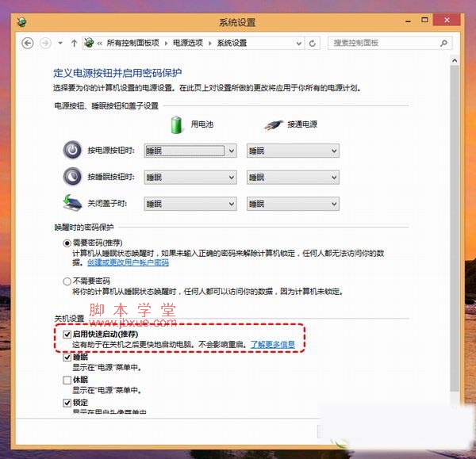Open 按睡眠按钮时 on-battery dropdown

coord(190,177)
